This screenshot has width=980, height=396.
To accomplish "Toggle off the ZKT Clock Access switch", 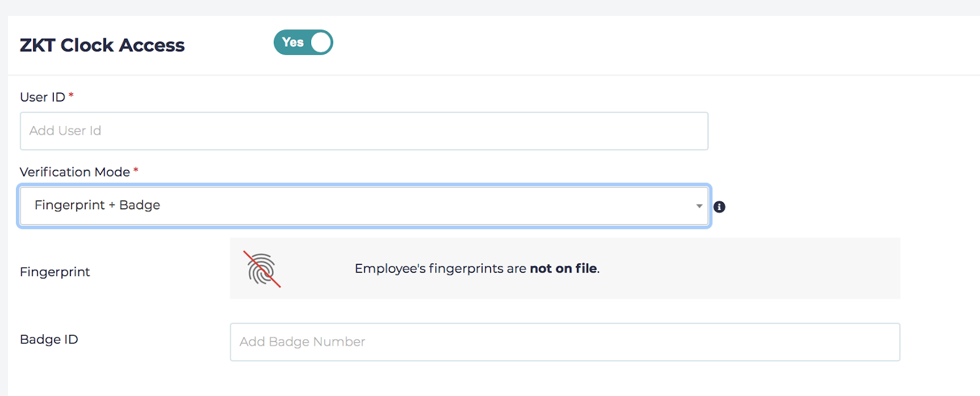I will [303, 42].
